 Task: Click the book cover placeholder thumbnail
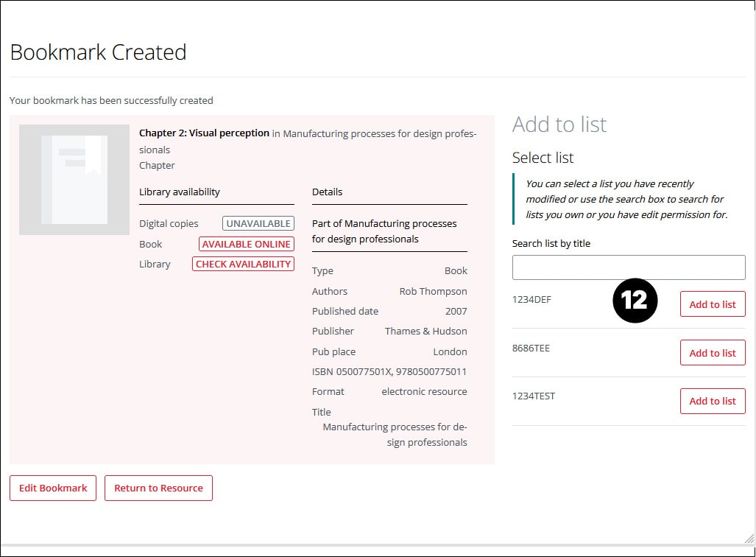pos(74,180)
